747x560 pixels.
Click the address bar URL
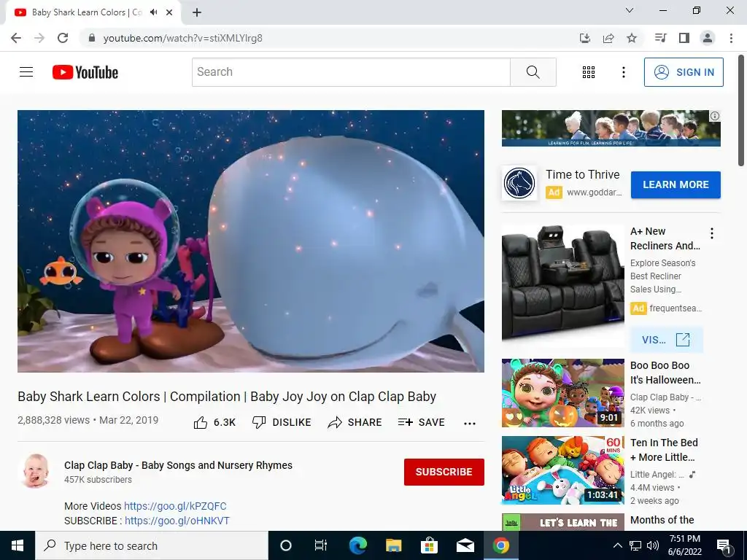click(183, 38)
